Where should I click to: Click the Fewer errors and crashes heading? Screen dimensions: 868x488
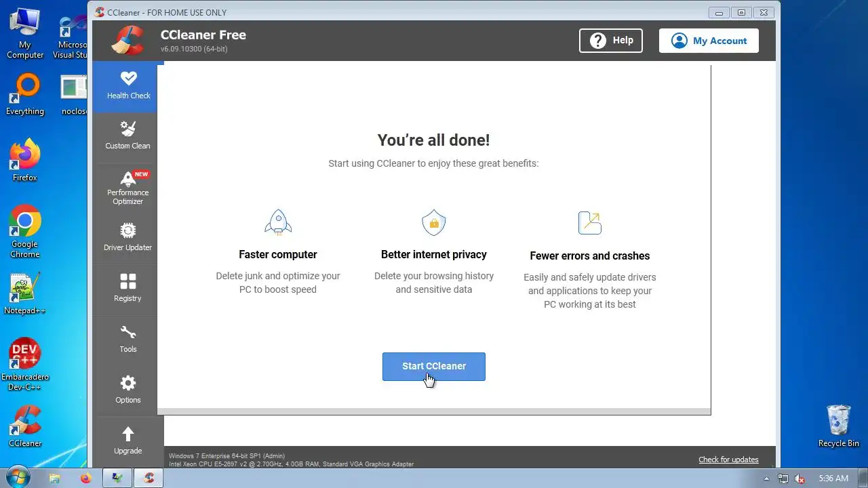[590, 256]
